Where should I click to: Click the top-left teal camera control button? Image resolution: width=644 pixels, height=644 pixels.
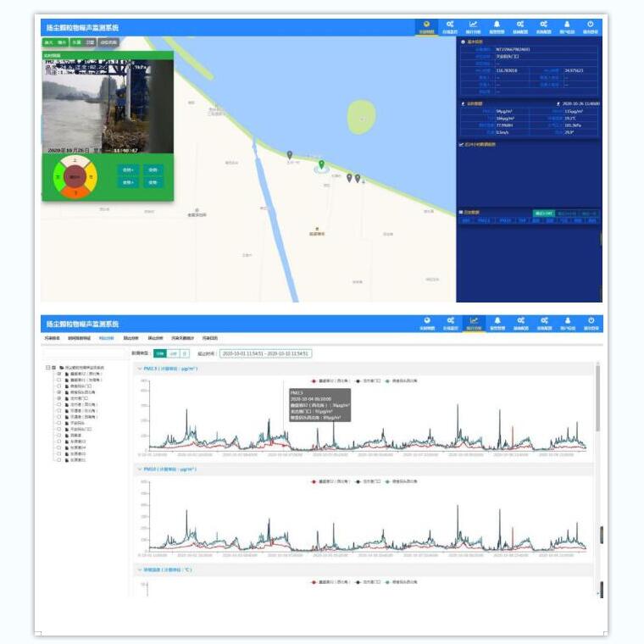127,169
